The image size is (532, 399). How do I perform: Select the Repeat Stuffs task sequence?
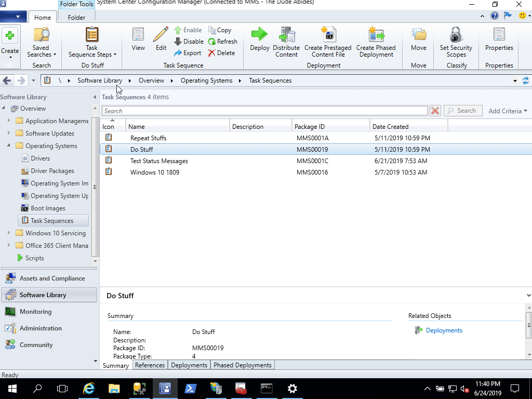[315, 138]
